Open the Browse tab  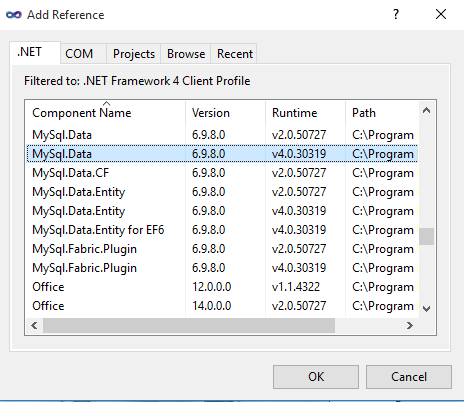tap(186, 54)
